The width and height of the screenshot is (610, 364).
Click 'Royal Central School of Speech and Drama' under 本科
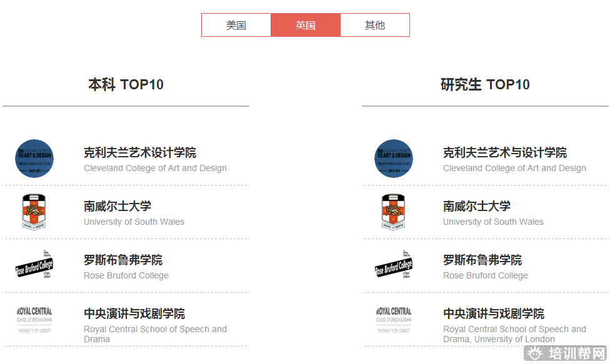[155, 334]
